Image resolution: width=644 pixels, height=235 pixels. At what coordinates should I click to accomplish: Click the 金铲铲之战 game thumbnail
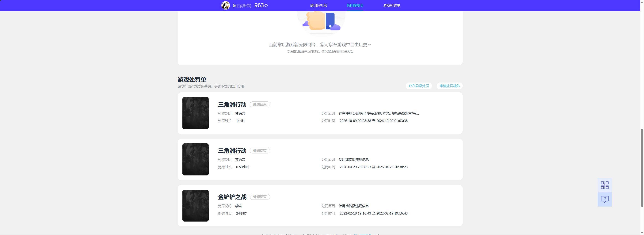pyautogui.click(x=195, y=206)
